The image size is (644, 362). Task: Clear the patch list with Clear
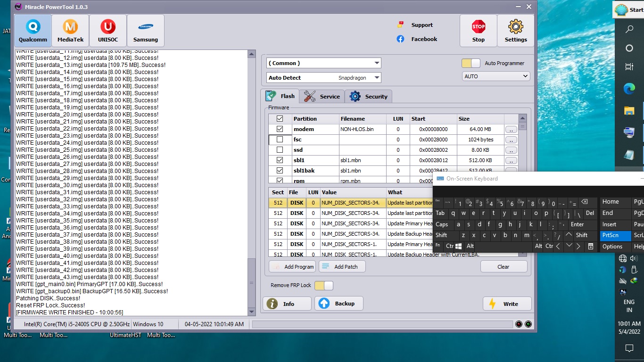pyautogui.click(x=504, y=267)
